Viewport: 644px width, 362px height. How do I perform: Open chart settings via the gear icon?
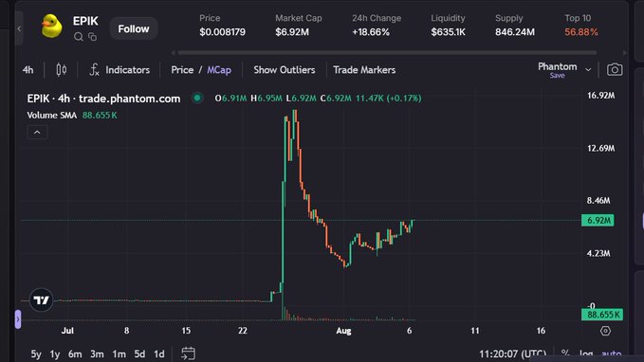pyautogui.click(x=605, y=331)
